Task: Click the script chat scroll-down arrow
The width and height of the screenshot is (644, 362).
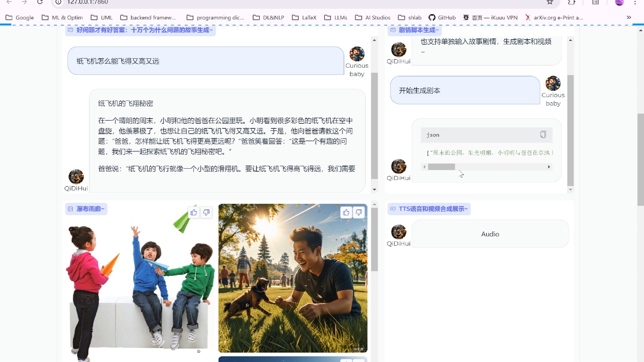Action: click(570, 189)
